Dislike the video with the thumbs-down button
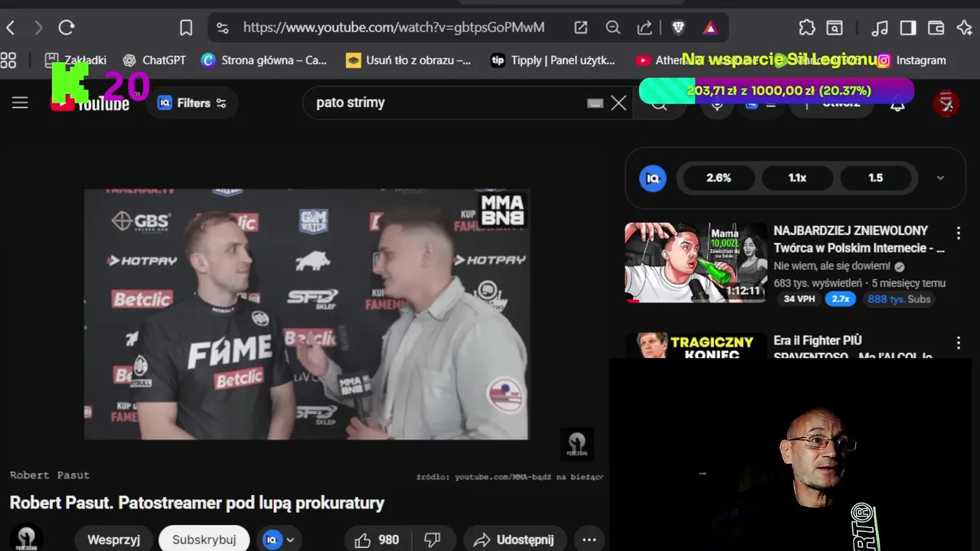Viewport: 980px width, 551px height. click(x=433, y=540)
